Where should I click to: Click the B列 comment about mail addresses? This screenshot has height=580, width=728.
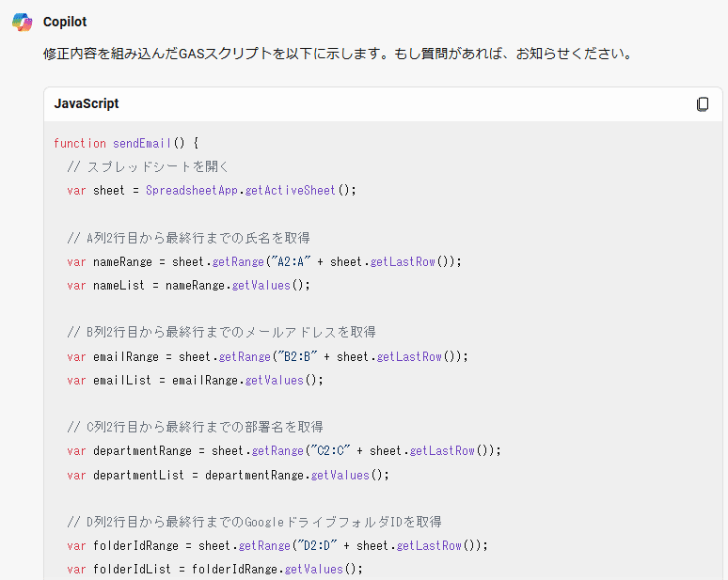coord(221,332)
